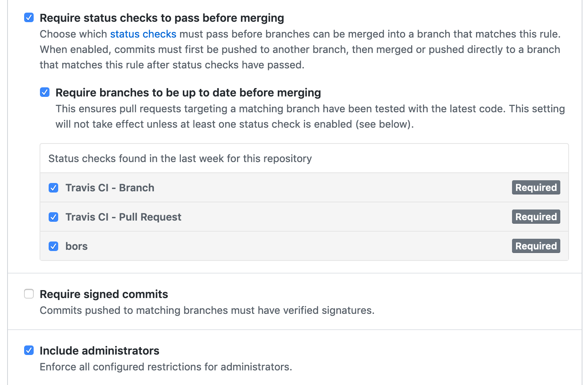The image size is (588, 385).
Task: Click the 'Include administrators' heading text
Action: tap(99, 351)
